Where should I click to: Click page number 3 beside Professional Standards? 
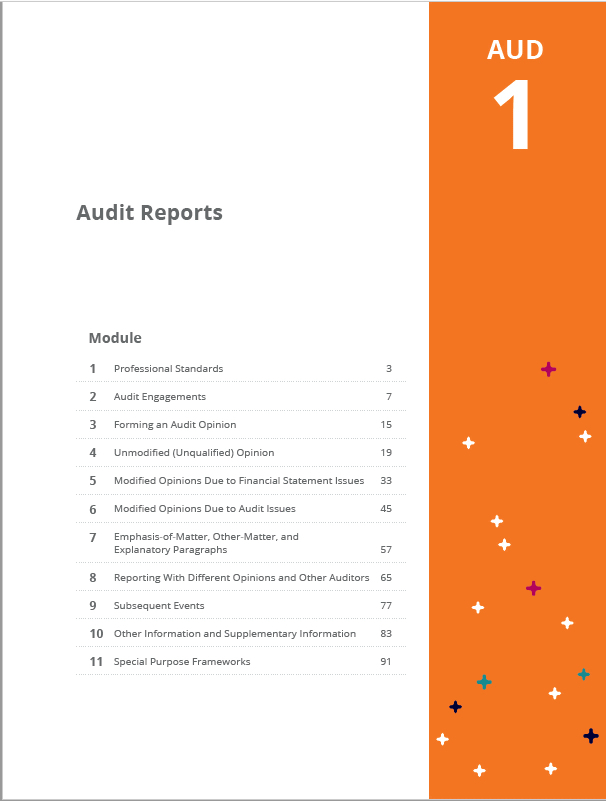(x=388, y=369)
